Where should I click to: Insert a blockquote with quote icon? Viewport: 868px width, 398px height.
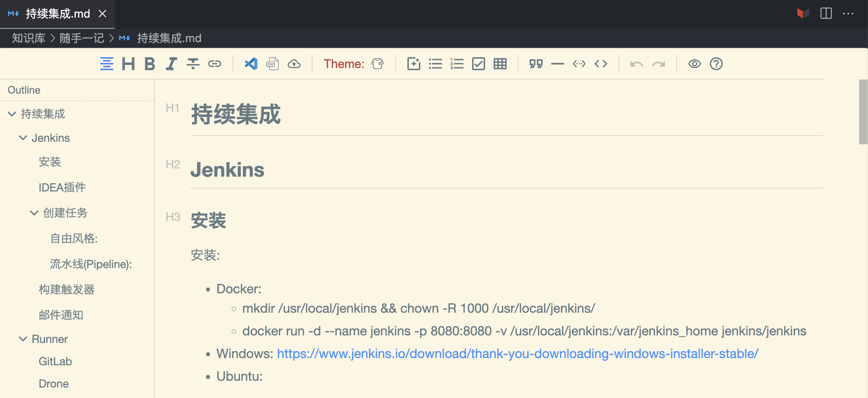[536, 64]
